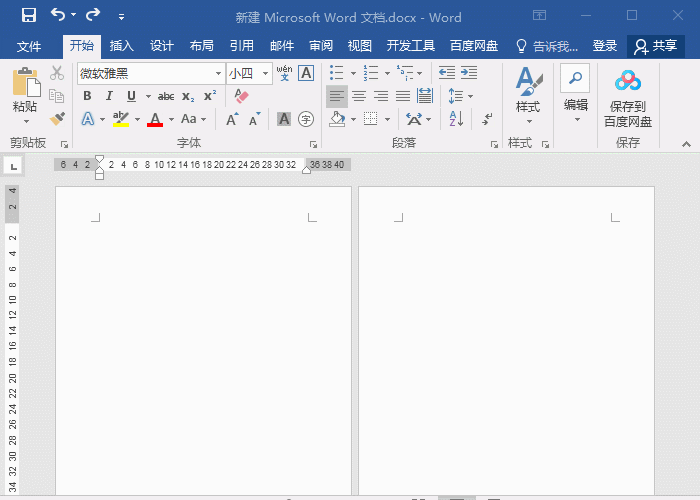Toggle Bold formatting
The height and width of the screenshot is (500, 700).
click(x=87, y=96)
